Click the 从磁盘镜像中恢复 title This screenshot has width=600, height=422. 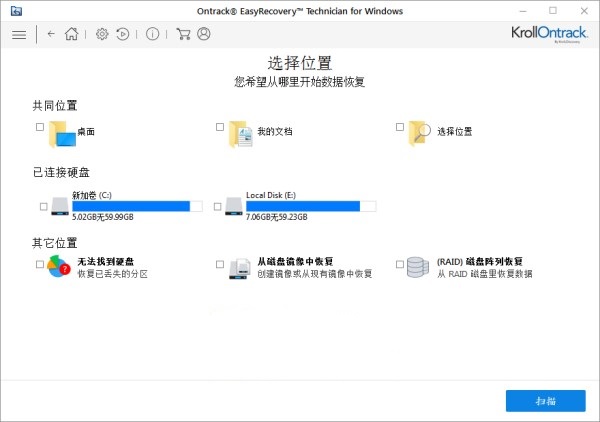coord(295,261)
